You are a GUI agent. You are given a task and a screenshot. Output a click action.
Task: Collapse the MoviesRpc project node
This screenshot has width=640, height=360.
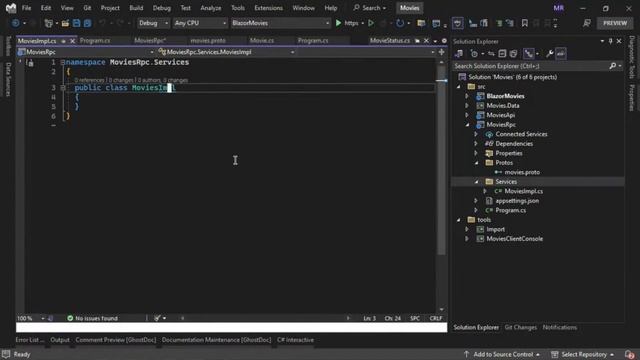point(467,125)
